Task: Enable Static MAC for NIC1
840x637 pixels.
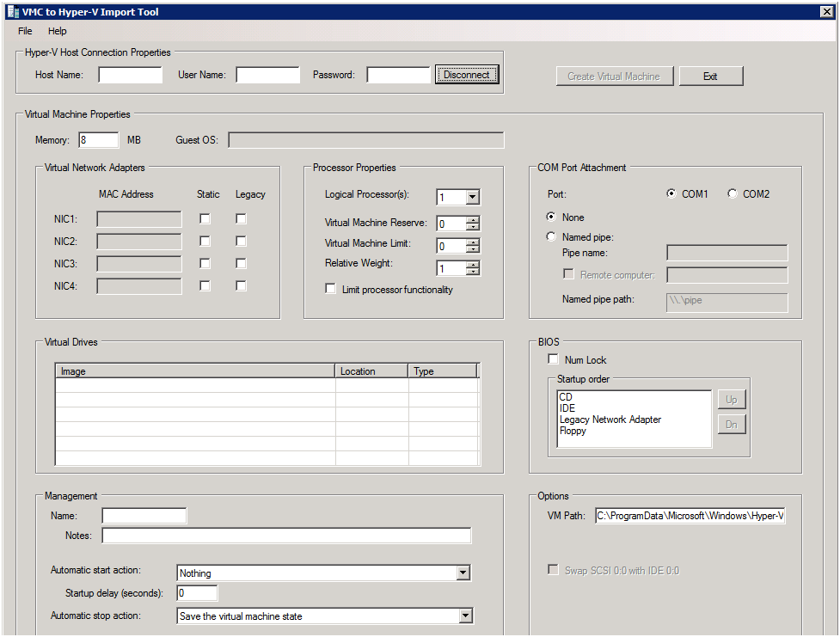Action: click(205, 218)
